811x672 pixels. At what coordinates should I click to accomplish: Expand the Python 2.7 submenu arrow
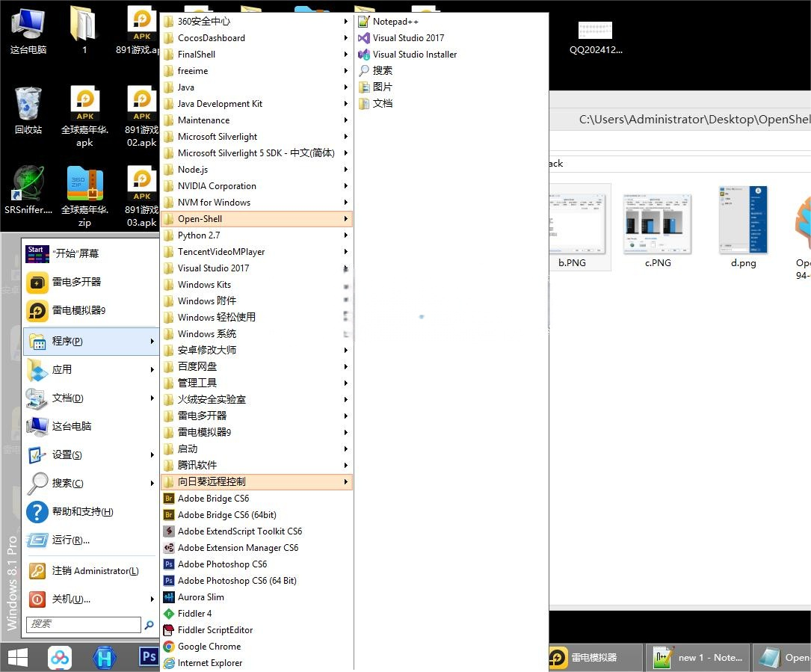pyautogui.click(x=346, y=235)
